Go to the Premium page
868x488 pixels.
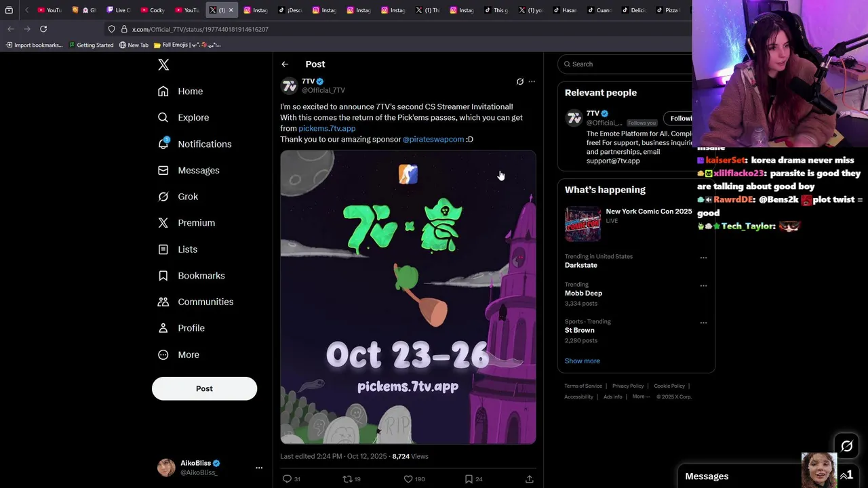pyautogui.click(x=186, y=223)
